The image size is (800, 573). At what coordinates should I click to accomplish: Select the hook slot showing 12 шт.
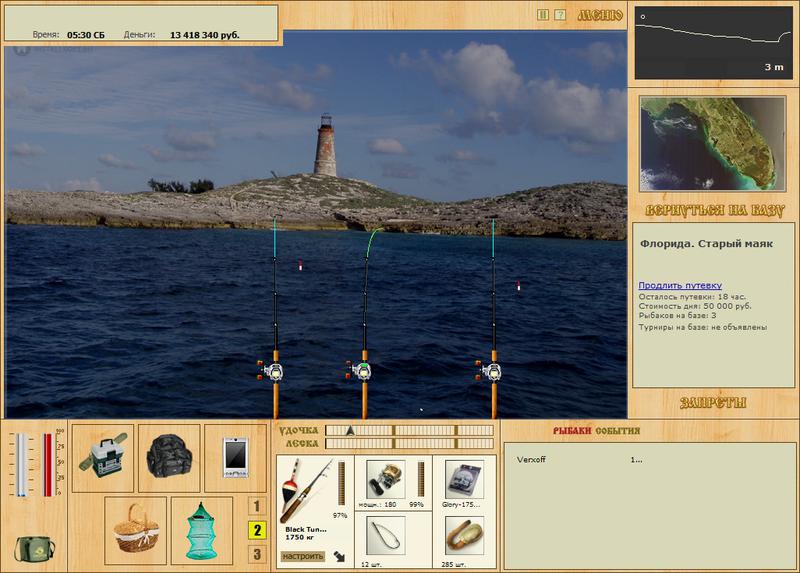[386, 536]
